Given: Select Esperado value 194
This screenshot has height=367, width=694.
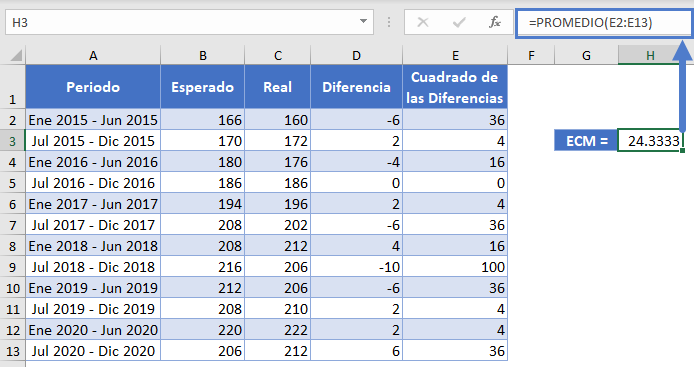Looking at the screenshot, I should point(202,204).
